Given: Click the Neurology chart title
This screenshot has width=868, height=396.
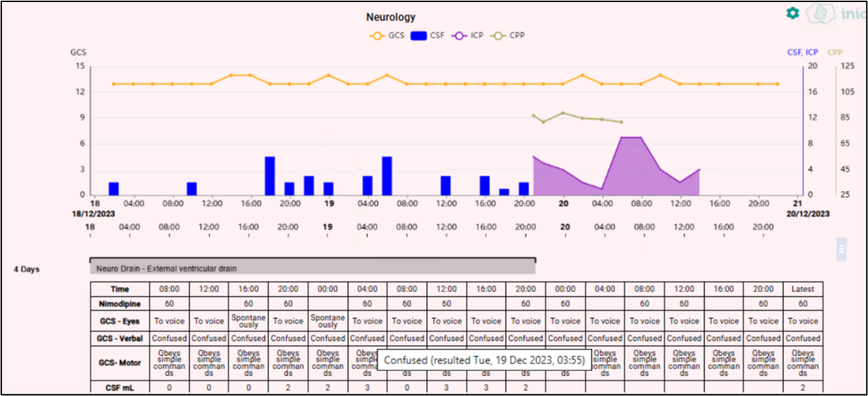Looking at the screenshot, I should point(390,17).
